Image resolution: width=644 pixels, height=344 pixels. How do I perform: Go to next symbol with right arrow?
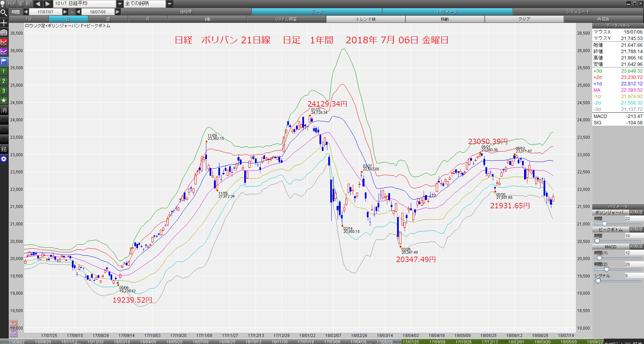tap(48, 4)
